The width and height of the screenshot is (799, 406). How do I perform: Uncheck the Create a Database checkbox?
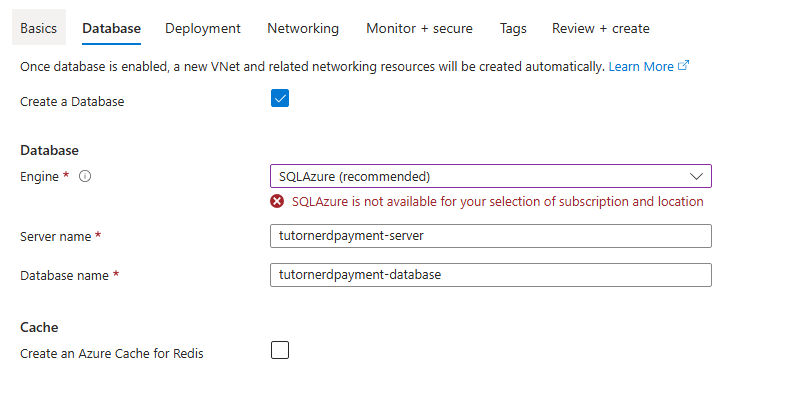[280, 99]
